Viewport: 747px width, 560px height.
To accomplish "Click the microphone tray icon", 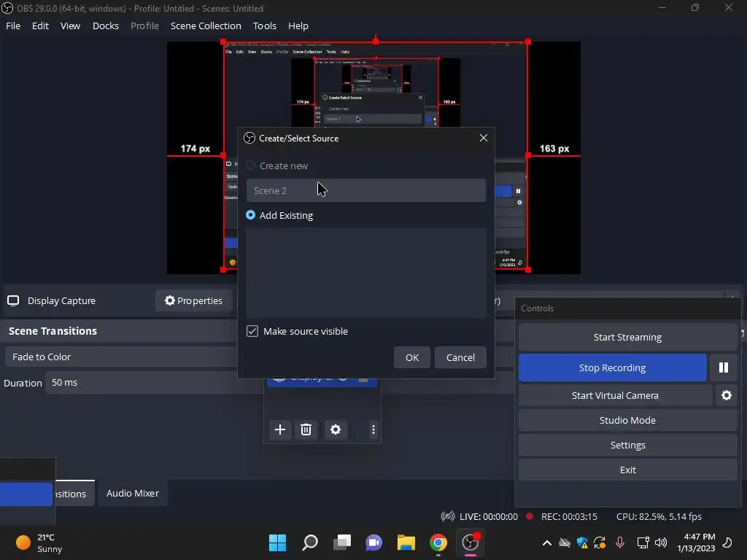I will pos(620,542).
